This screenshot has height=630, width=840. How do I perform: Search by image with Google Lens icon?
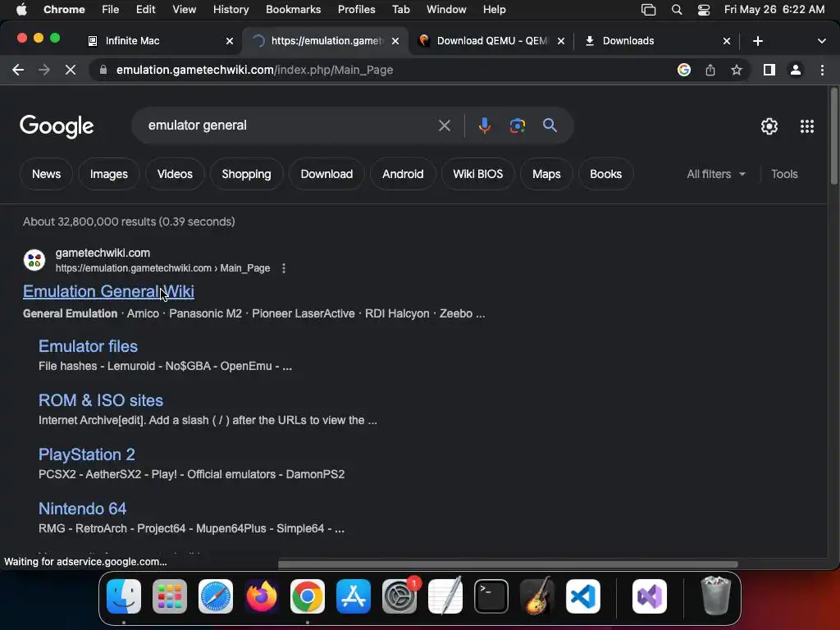click(x=517, y=126)
